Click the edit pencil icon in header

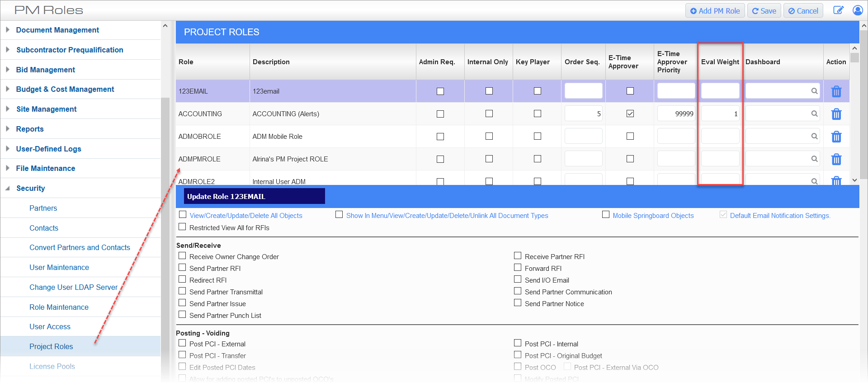tap(838, 10)
